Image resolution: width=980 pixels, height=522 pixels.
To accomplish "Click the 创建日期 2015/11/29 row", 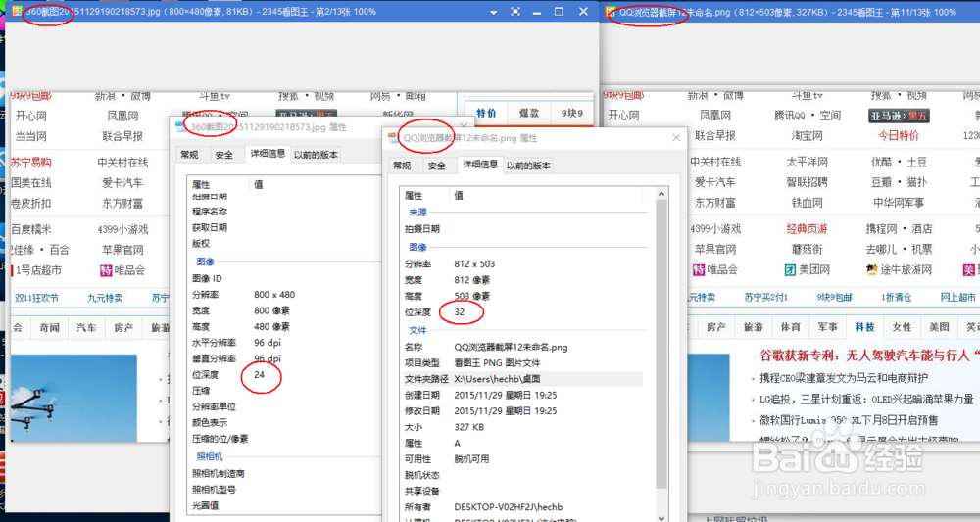I will [523, 396].
